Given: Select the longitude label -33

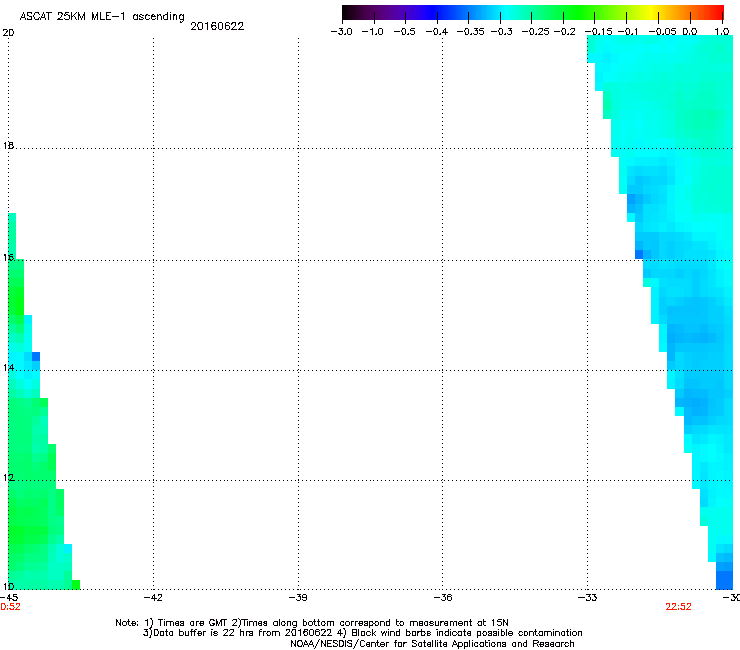Looking at the screenshot, I should tap(588, 598).
